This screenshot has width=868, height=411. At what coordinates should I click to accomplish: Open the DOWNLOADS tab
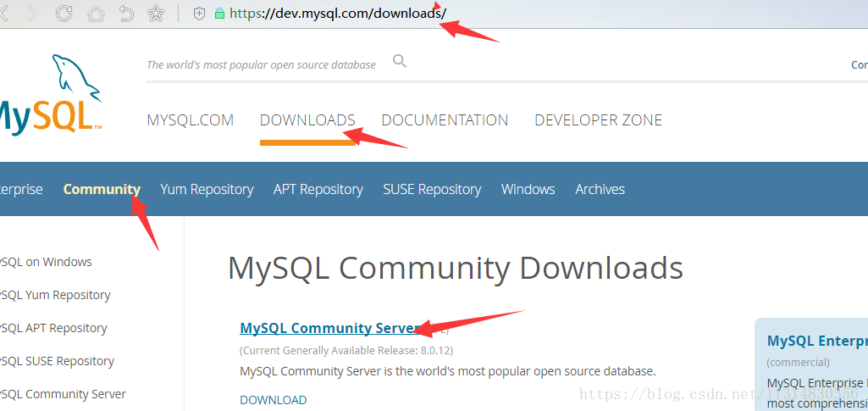coord(307,120)
